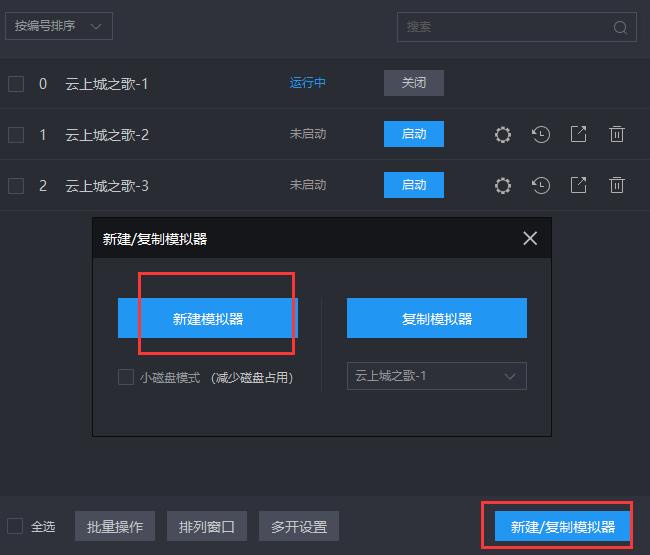Open 批量操作 button
650x555 pixels.
115,526
